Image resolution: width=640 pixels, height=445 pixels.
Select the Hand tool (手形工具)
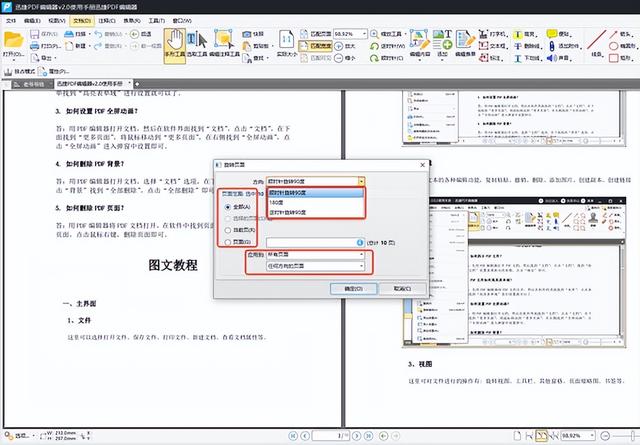tap(175, 45)
